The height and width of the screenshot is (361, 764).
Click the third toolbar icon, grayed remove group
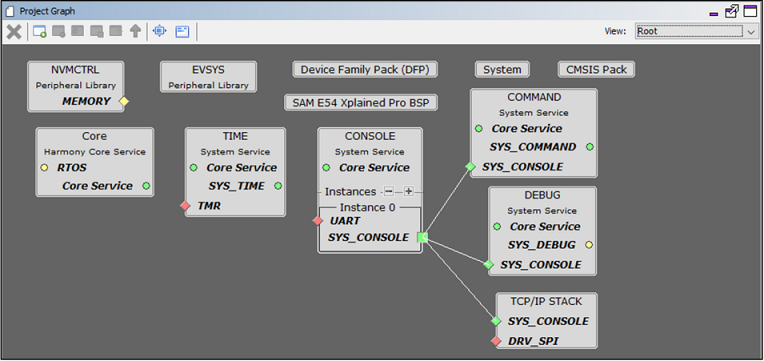point(59,32)
